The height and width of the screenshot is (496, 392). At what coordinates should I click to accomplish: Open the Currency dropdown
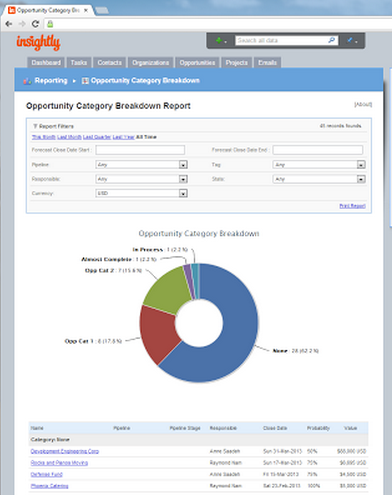tap(141, 193)
